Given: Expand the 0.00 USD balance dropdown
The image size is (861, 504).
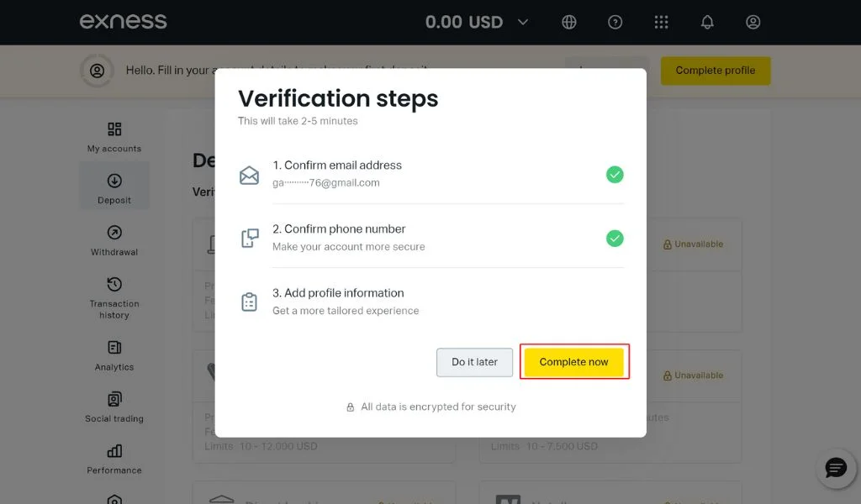Looking at the screenshot, I should (x=477, y=23).
